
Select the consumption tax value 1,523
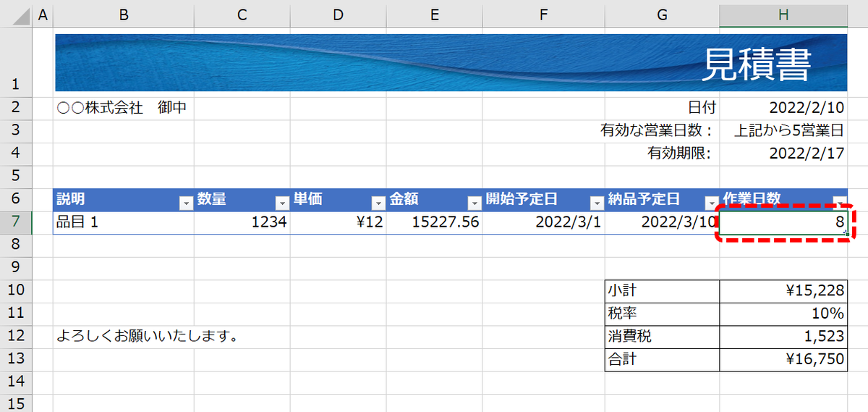pyautogui.click(x=784, y=336)
